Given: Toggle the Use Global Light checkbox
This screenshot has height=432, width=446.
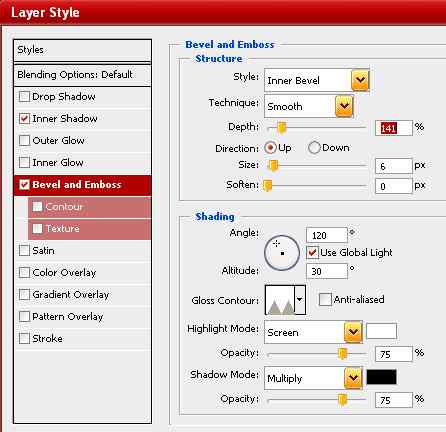Looking at the screenshot, I should [x=312, y=252].
